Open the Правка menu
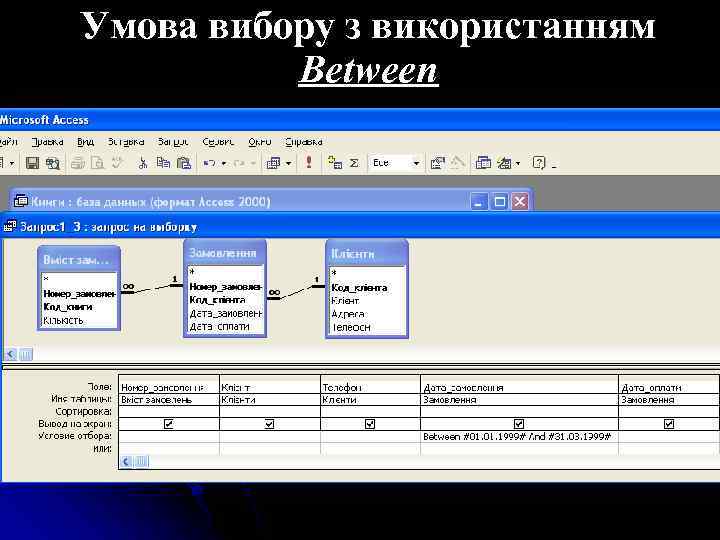Viewport: 720px width, 540px height. (x=47, y=142)
